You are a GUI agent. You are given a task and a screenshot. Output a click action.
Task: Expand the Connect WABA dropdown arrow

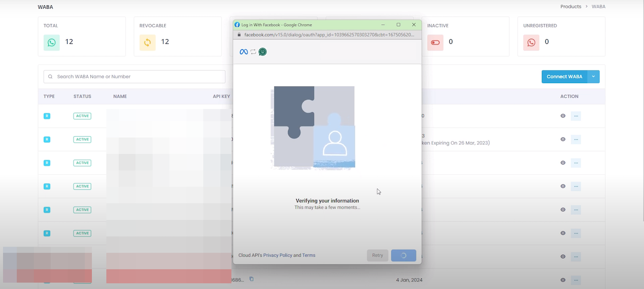pos(594,77)
